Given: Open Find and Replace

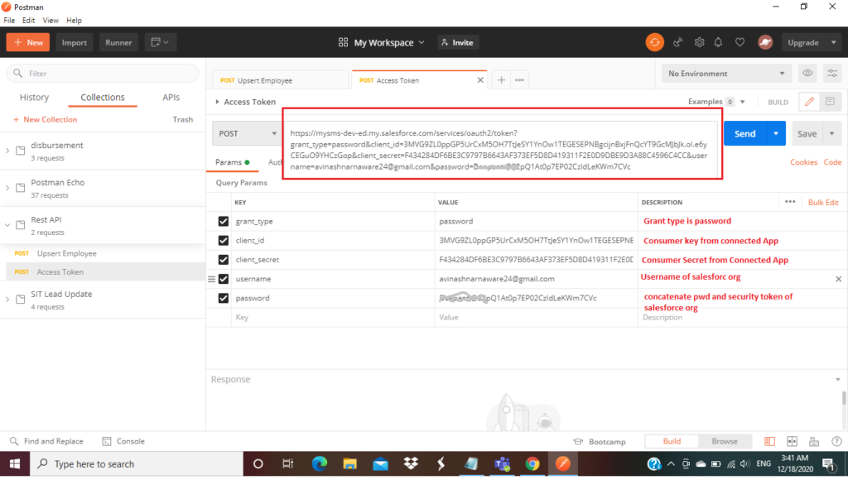Looking at the screenshot, I should tap(46, 441).
